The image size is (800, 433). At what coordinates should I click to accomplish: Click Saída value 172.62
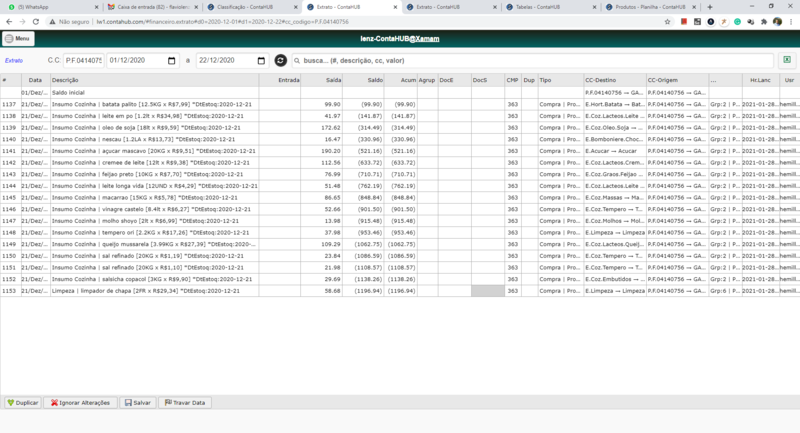pos(331,128)
